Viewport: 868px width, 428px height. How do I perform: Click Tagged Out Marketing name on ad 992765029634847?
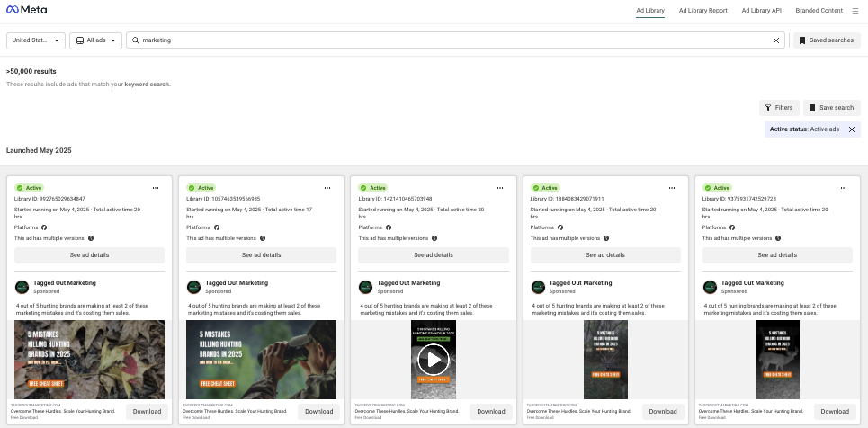click(65, 283)
